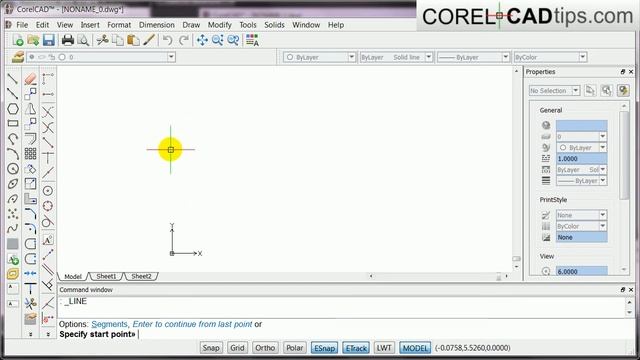Save the drawing with floppy disk icon

[x=49, y=40]
